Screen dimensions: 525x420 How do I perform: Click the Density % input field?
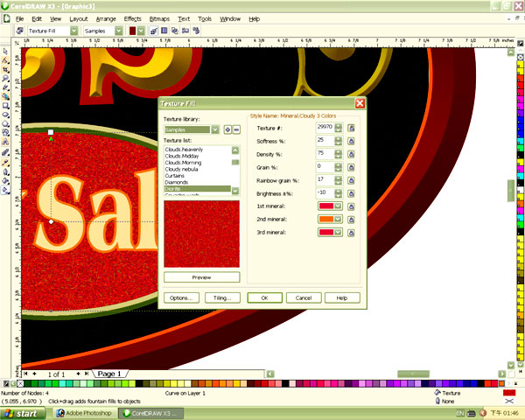(x=325, y=154)
